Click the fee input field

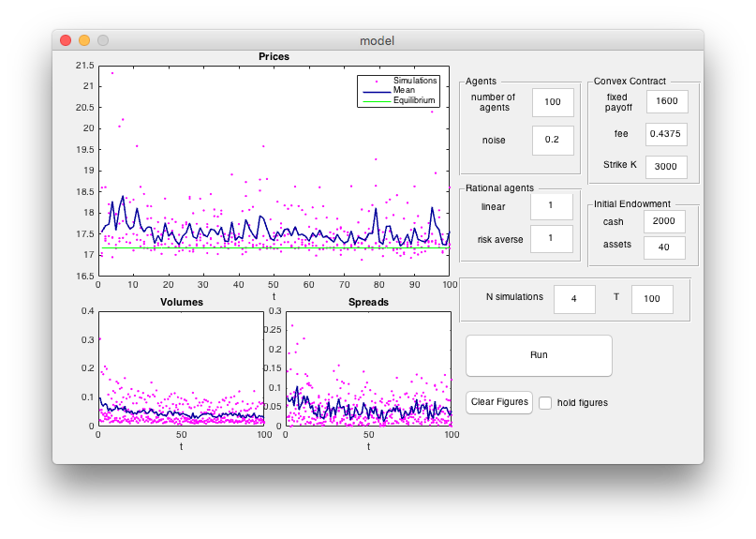(x=667, y=134)
